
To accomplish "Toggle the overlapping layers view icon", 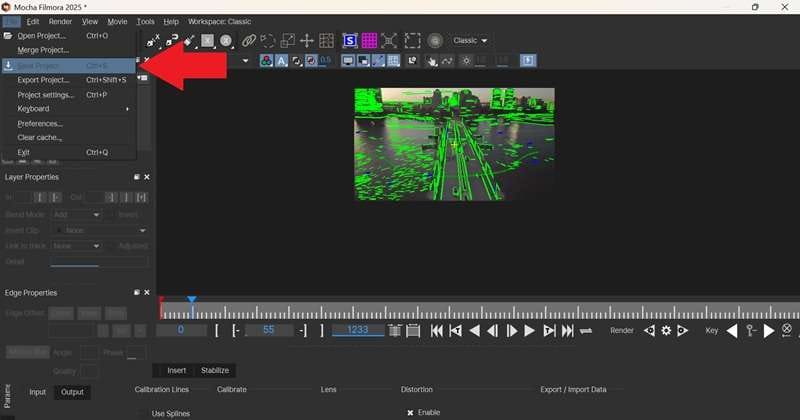I will pos(363,61).
